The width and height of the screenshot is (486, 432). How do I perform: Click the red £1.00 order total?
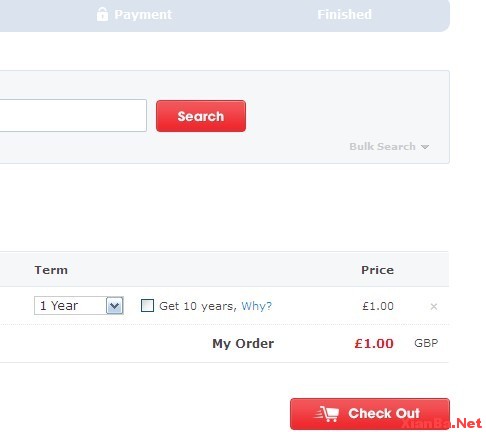[374, 343]
